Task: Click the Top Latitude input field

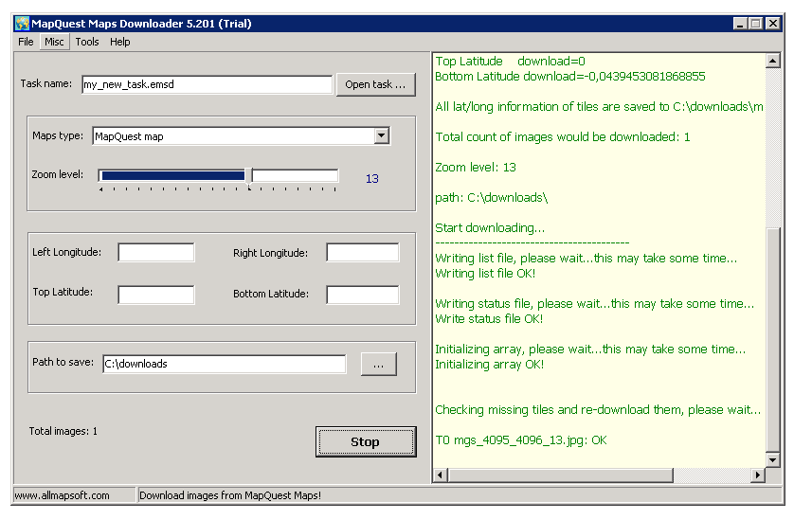Action: pos(156,295)
